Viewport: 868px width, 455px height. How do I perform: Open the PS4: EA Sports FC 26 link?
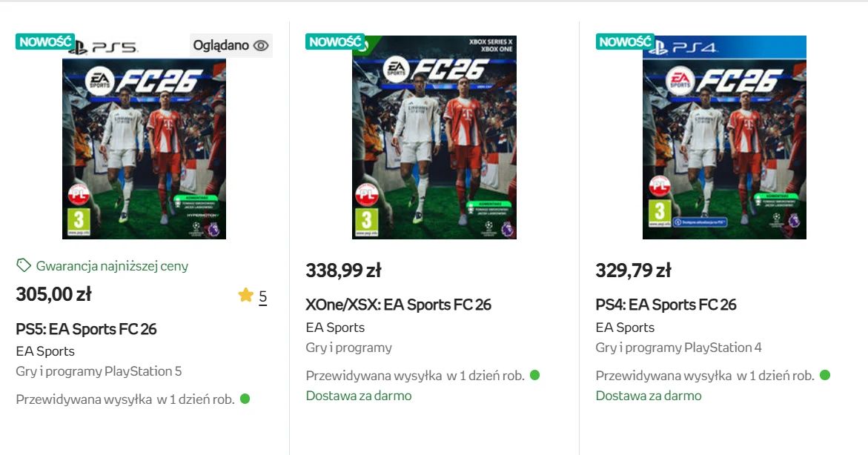pos(666,305)
